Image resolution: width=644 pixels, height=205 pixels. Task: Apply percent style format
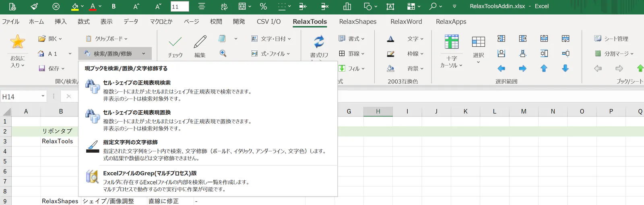click(x=263, y=6)
